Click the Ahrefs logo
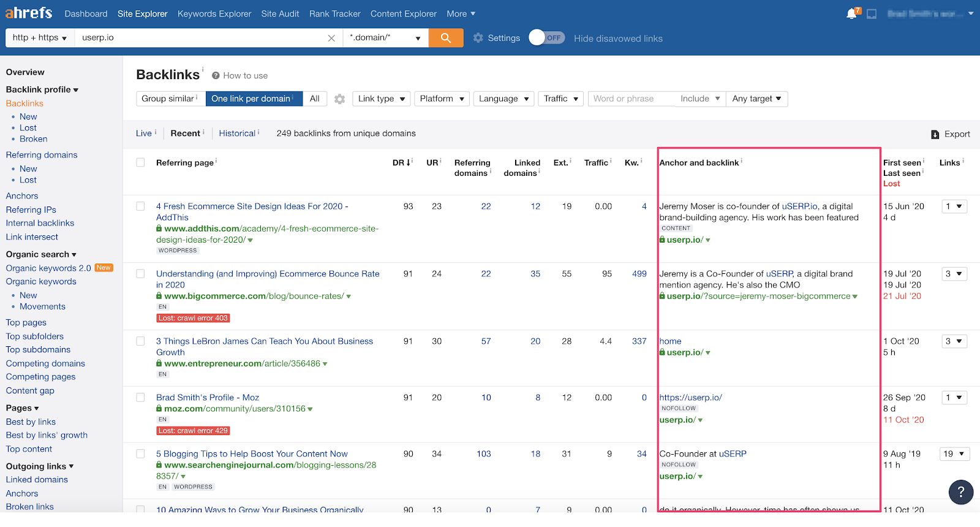This screenshot has width=980, height=527. [x=29, y=13]
